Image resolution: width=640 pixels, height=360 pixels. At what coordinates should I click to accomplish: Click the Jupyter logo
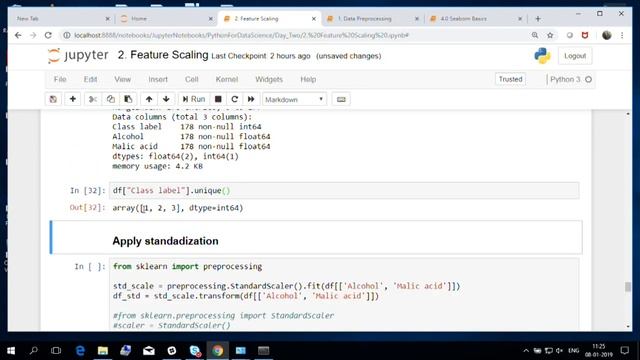pos(78,56)
